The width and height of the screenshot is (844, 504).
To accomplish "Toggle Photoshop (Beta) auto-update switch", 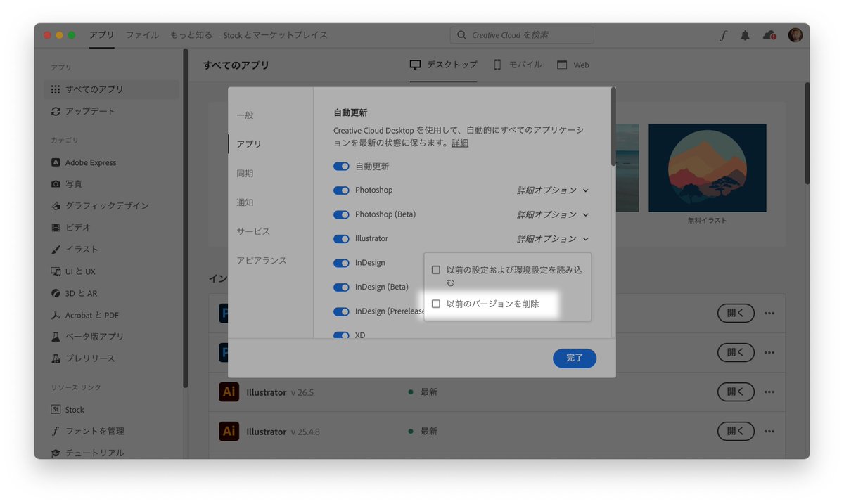I will point(341,214).
